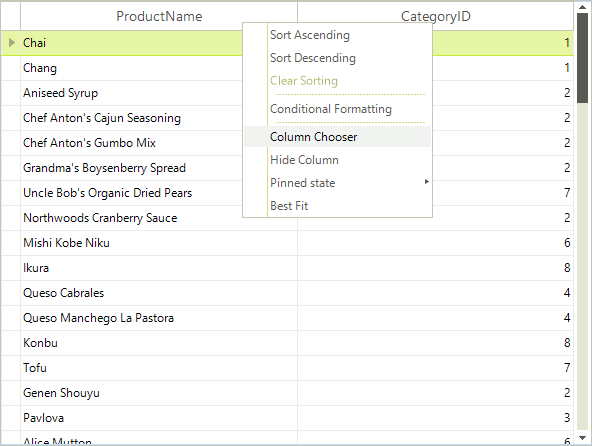Click the CategoryID value in Pavlova row
This screenshot has height=446, width=592.
pos(435,418)
